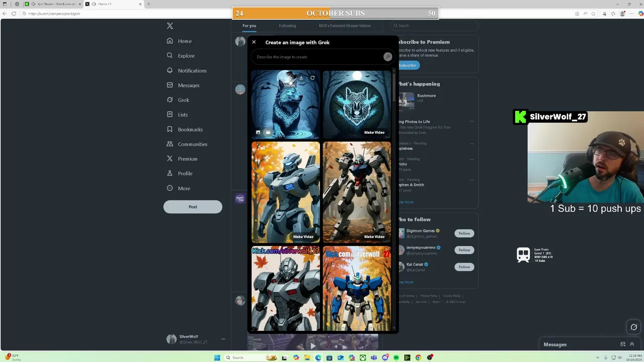The width and height of the screenshot is (644, 362).
Task: Open Communities in the sidebar
Action: pyautogui.click(x=187, y=144)
